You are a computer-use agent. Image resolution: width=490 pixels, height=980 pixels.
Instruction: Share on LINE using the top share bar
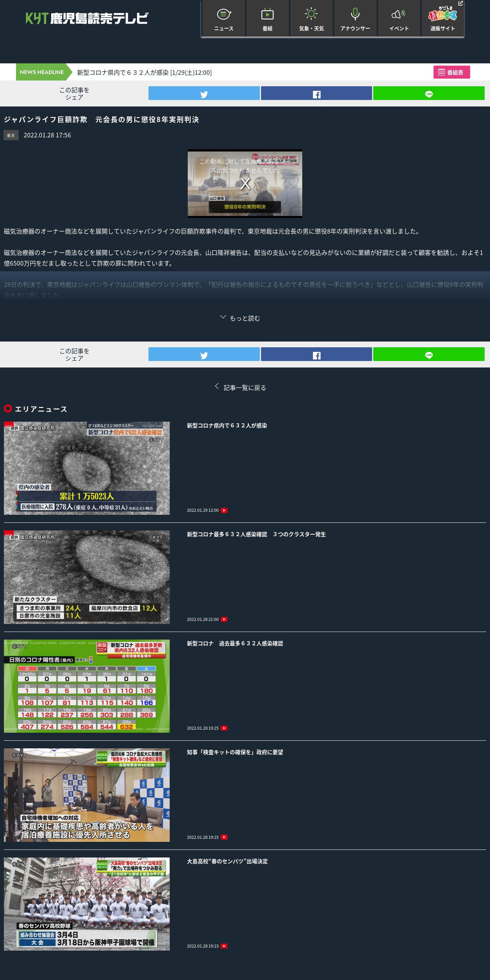pos(429,93)
